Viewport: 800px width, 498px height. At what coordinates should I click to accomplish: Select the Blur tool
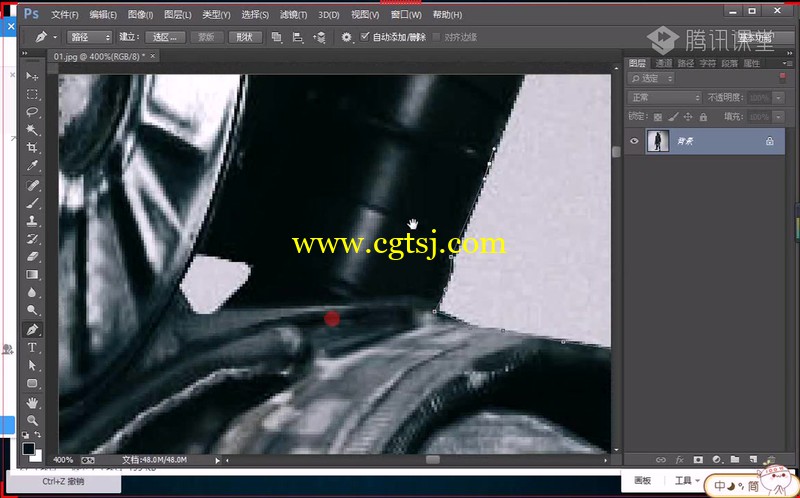pyautogui.click(x=32, y=292)
